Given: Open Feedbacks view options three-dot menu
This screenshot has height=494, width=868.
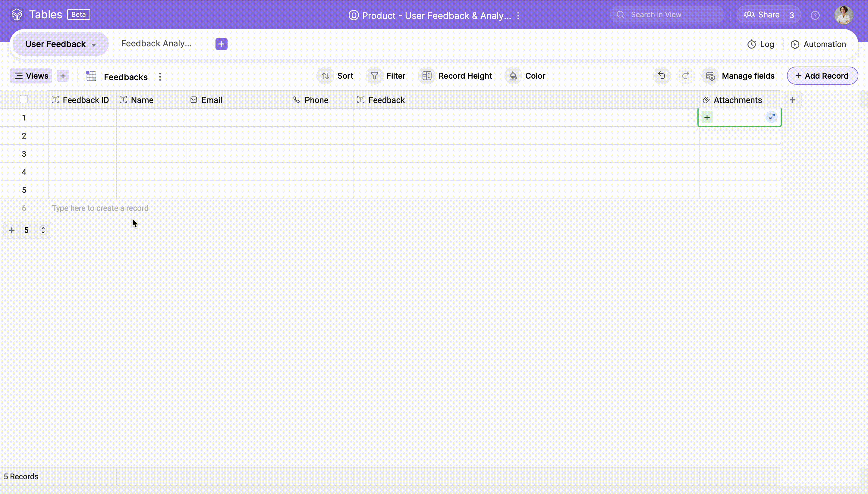Looking at the screenshot, I should pyautogui.click(x=160, y=77).
